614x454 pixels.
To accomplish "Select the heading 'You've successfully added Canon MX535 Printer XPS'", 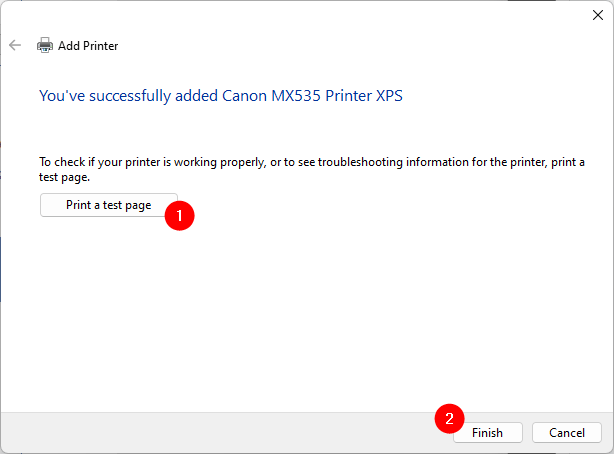I will pos(221,96).
